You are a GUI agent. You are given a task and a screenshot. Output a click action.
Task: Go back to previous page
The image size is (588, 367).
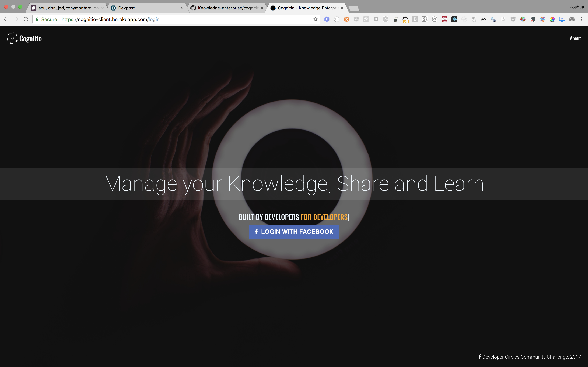(6, 19)
